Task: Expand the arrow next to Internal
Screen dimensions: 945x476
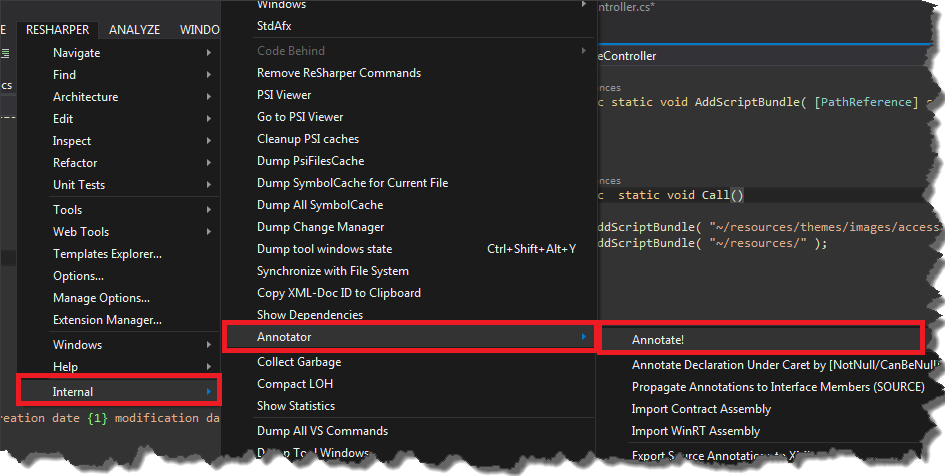Action: [x=209, y=392]
